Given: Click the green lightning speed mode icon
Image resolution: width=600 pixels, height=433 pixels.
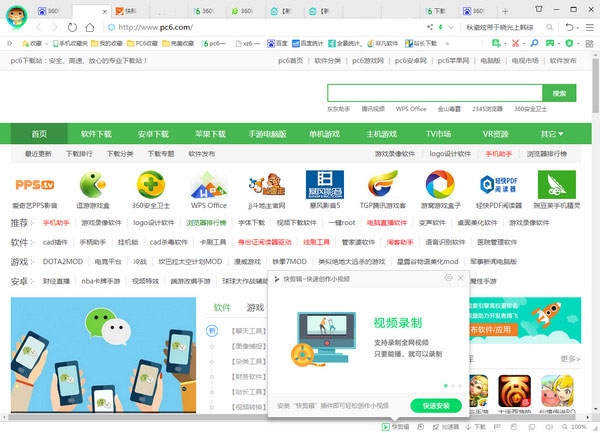Looking at the screenshot, I should point(441,27).
